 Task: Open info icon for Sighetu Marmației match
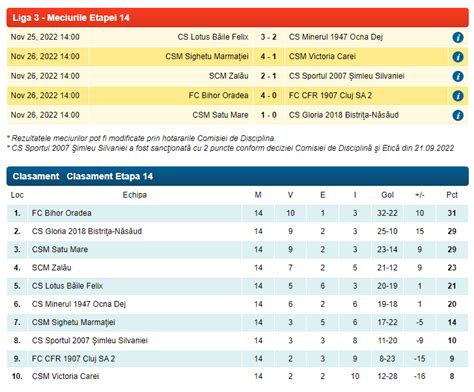pyautogui.click(x=458, y=57)
